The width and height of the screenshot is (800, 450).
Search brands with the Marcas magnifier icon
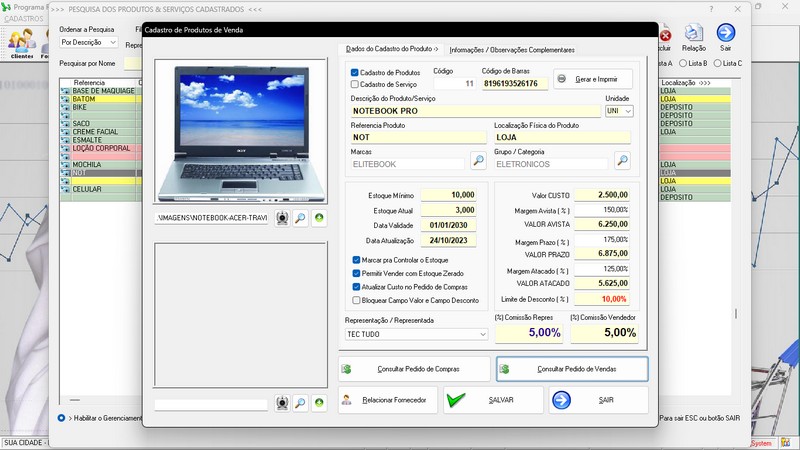coord(478,161)
